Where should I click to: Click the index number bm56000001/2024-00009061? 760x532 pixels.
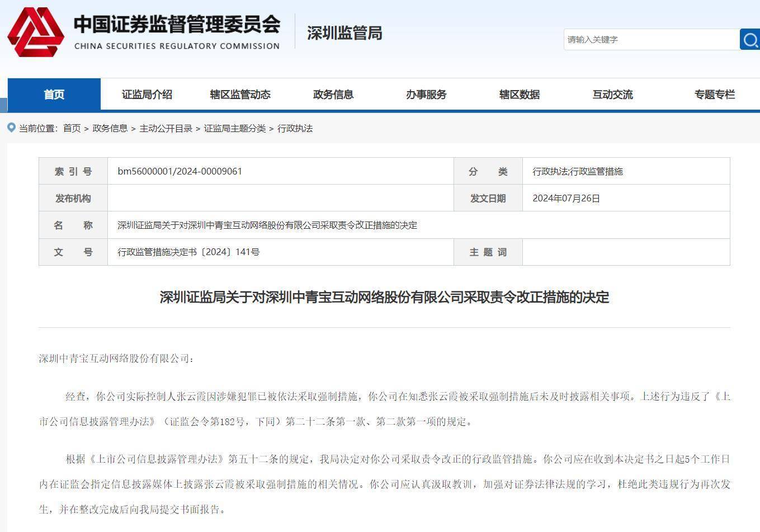click(180, 171)
